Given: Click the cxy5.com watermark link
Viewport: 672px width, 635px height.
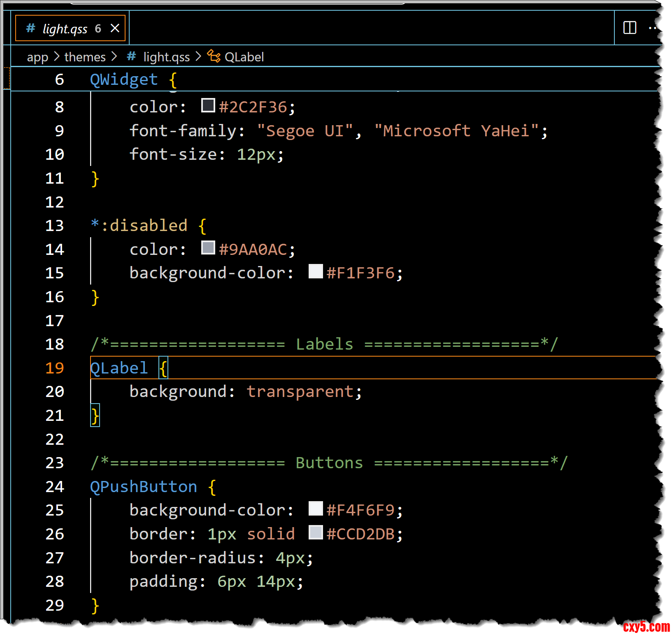Looking at the screenshot, I should pos(646,627).
